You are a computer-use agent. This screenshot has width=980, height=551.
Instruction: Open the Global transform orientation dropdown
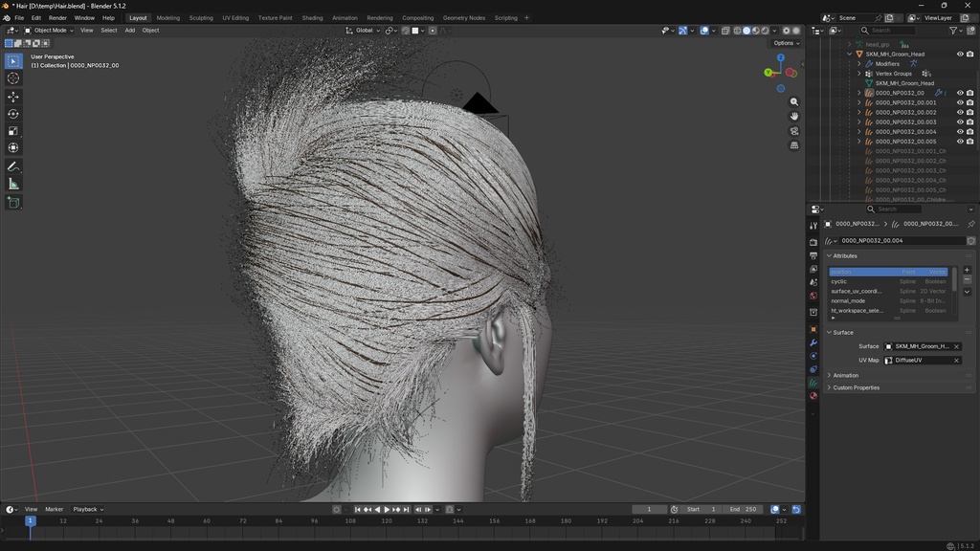click(363, 30)
